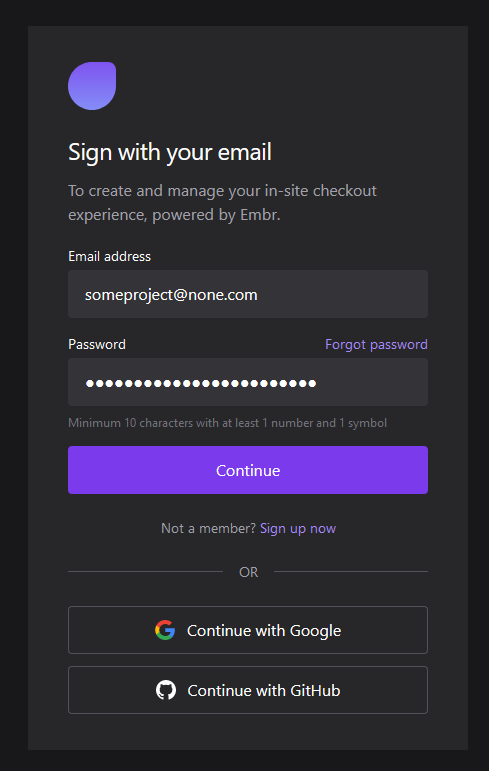The image size is (489, 771).
Task: Click the Email address label
Action: 110,256
